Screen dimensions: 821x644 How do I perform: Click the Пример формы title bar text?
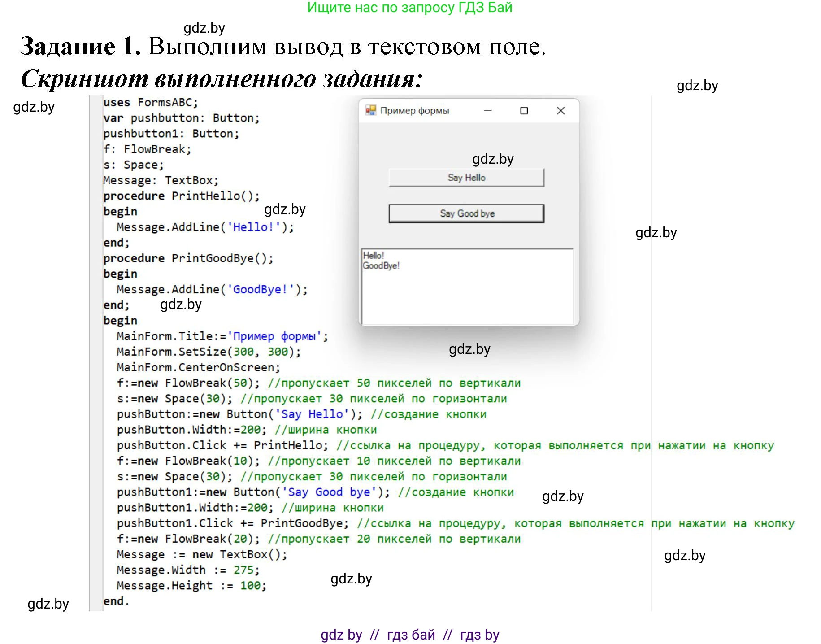pos(414,110)
